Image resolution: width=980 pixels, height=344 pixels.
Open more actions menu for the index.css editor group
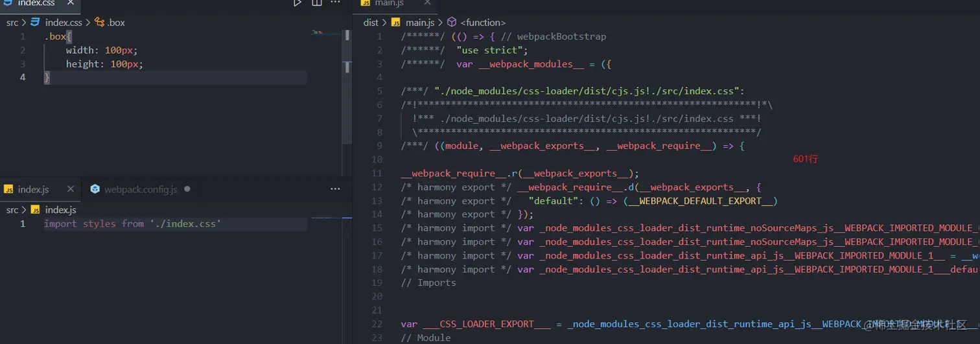click(336, 3)
